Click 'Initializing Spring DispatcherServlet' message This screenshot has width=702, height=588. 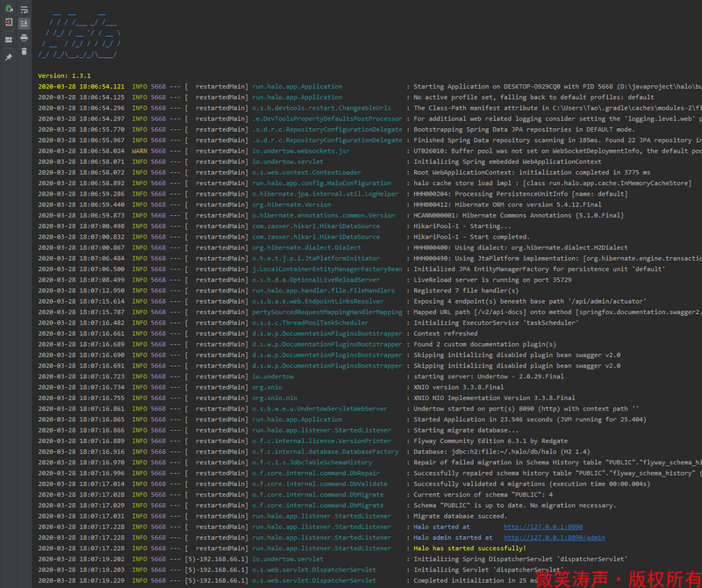coord(520,559)
